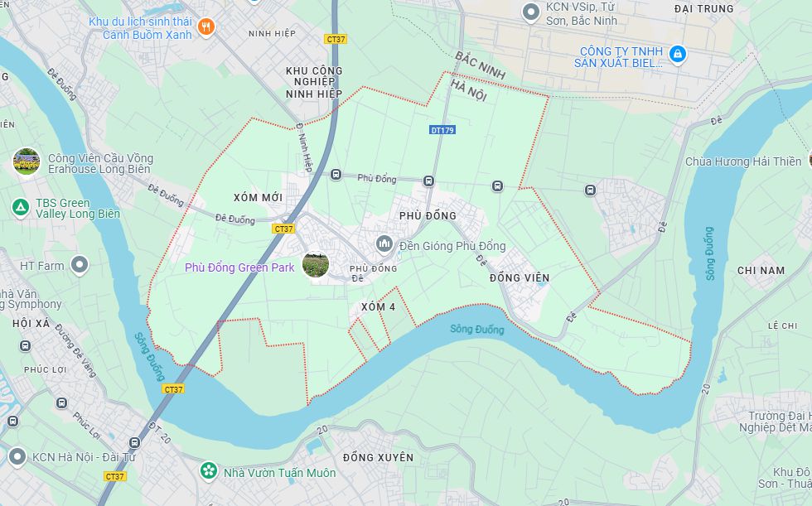Screen dimensions: 812x506
Task: Open the Công Viên Cầu Vồng photo thumbnail
Action: point(27,161)
